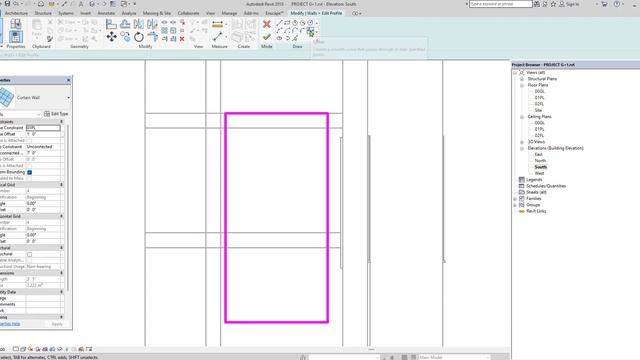Collapse the Structural section header
The image size is (640, 360).
[x=62, y=248]
